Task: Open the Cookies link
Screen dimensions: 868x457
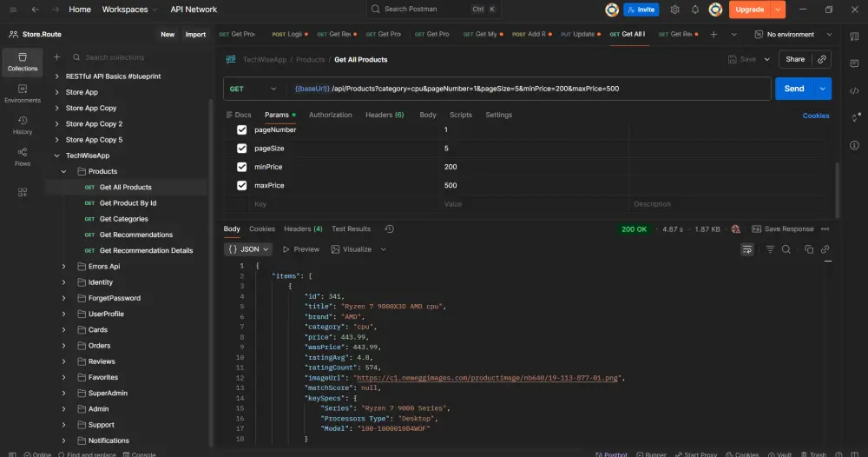Action: pos(815,116)
